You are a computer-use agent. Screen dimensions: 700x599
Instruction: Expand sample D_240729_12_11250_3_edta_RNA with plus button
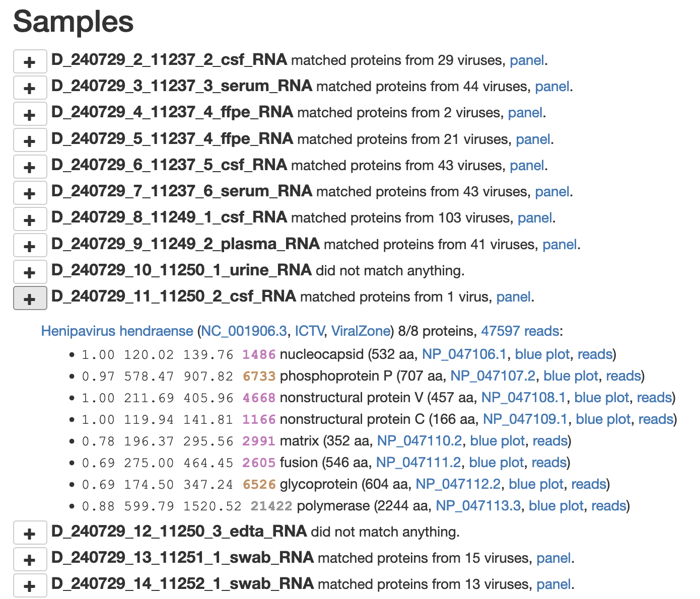(30, 534)
